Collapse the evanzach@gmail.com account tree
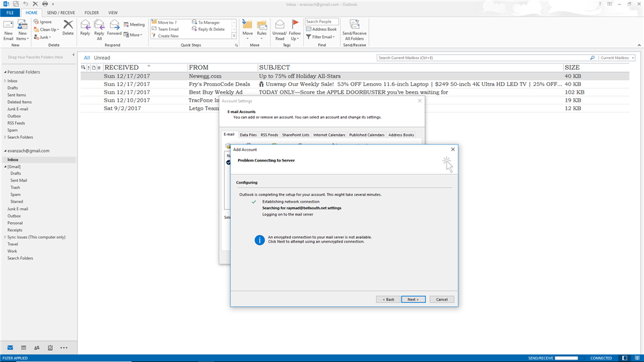The image size is (644, 362). pos(5,151)
